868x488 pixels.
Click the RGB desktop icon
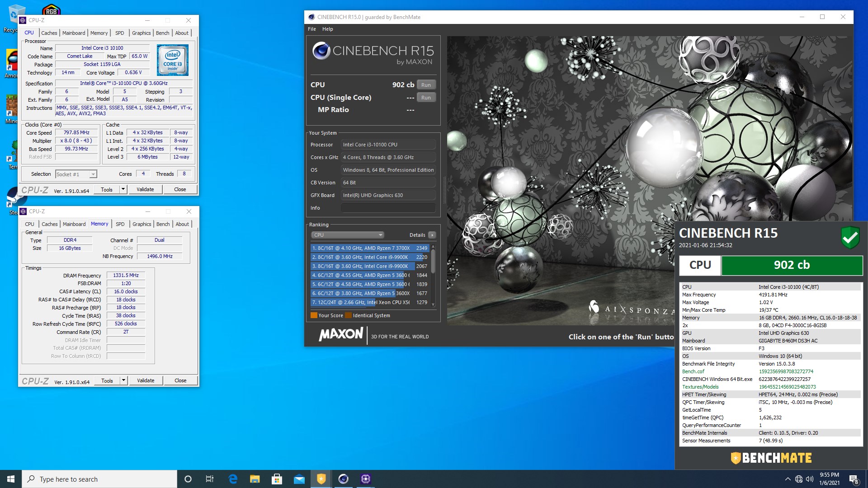pyautogui.click(x=51, y=9)
